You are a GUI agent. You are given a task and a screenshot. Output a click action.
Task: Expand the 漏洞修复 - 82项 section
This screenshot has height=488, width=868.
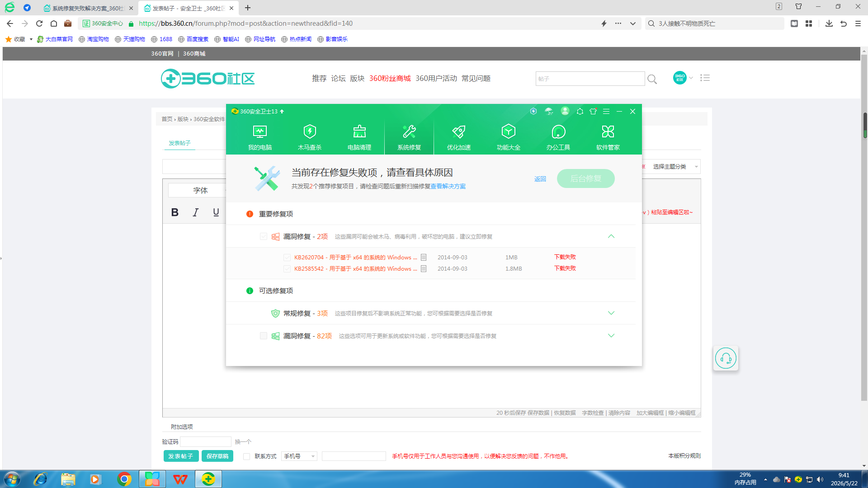611,336
